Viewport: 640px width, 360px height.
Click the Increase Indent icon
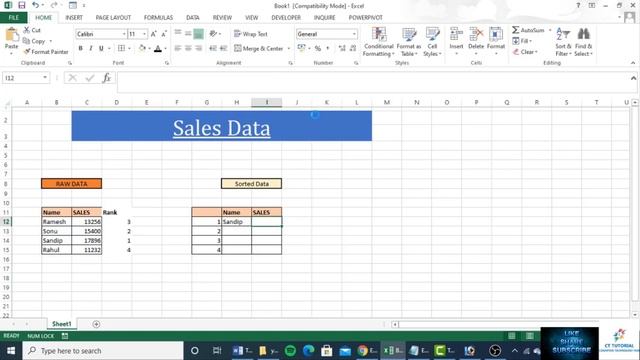pyautogui.click(x=223, y=48)
